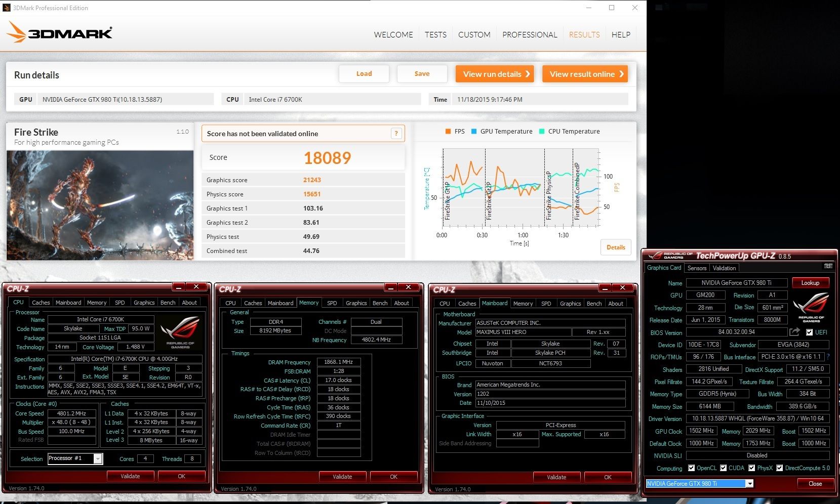Click the GPU-Z screenshot camera icon
This screenshot has height=504, width=840.
pos(828,266)
